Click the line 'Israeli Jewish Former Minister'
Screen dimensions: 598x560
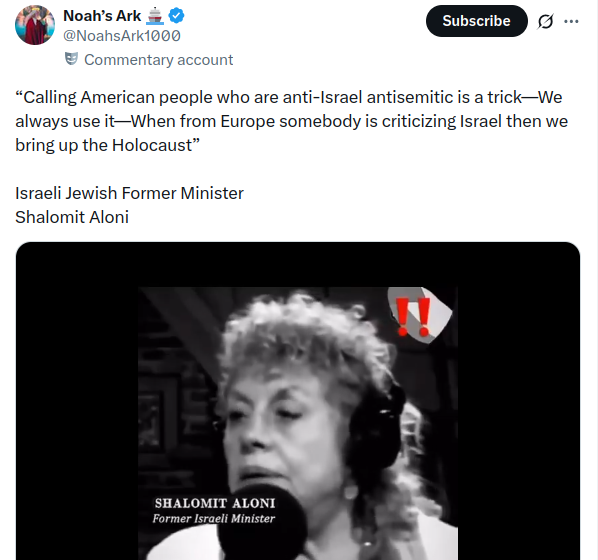click(129, 193)
